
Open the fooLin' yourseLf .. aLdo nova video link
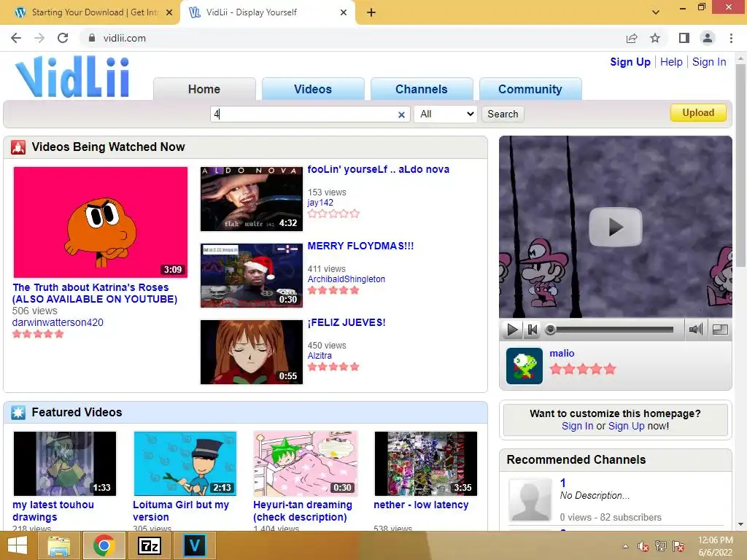(379, 169)
